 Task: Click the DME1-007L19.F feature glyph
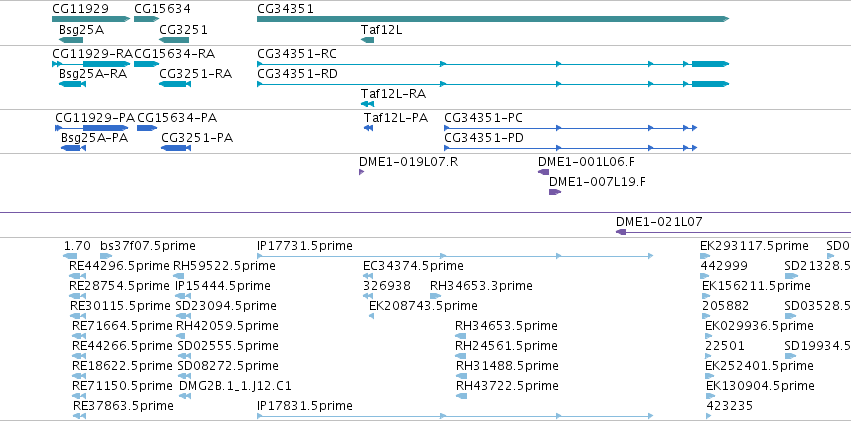coord(555,192)
